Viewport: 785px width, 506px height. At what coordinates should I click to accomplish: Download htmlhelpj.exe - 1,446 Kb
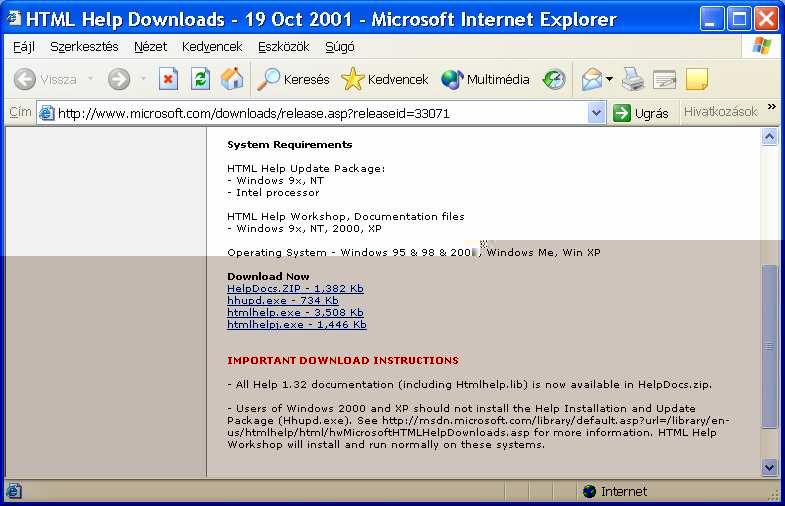click(297, 325)
